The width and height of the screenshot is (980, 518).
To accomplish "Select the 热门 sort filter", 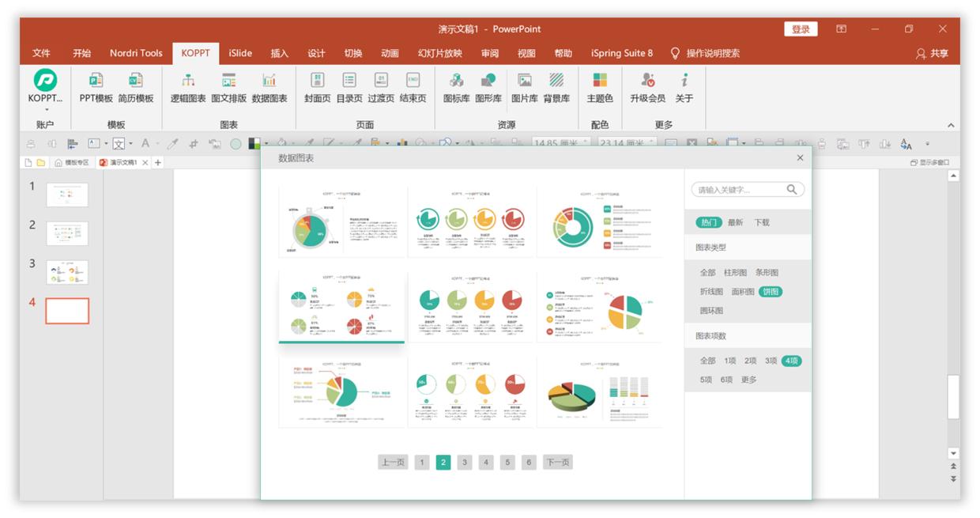I will (x=709, y=222).
